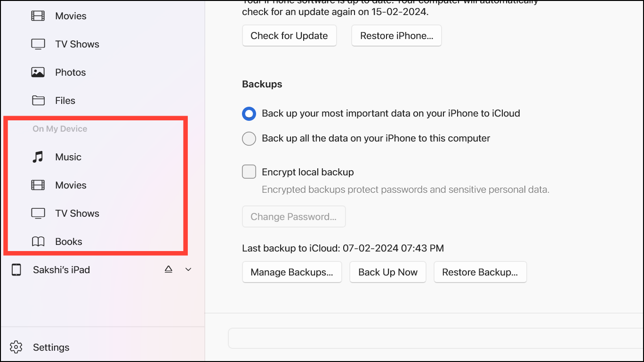Click Back Up Now
Screen dimensions: 644x362
(x=387, y=272)
